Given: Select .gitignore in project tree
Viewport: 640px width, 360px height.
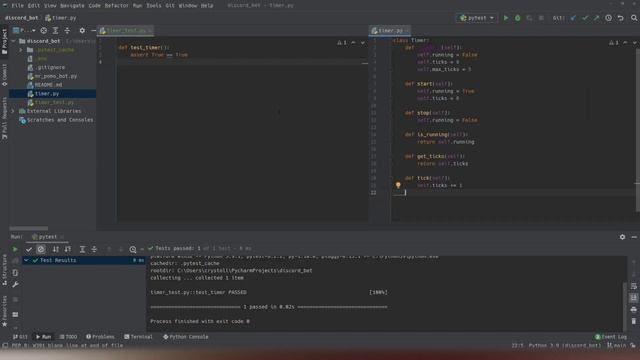Looking at the screenshot, I should (x=46, y=67).
